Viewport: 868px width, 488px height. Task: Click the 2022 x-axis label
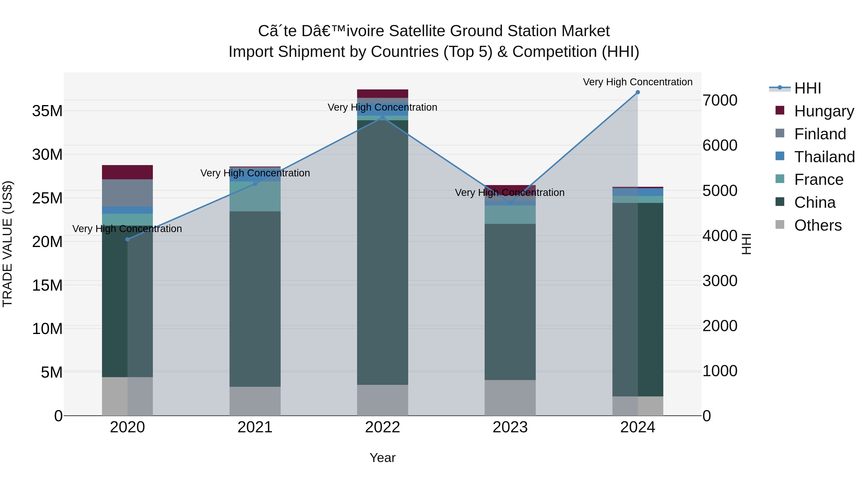pos(382,427)
